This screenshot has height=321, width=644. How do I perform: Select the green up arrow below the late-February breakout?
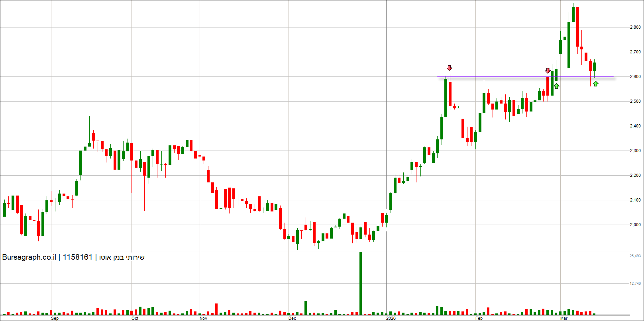[556, 86]
